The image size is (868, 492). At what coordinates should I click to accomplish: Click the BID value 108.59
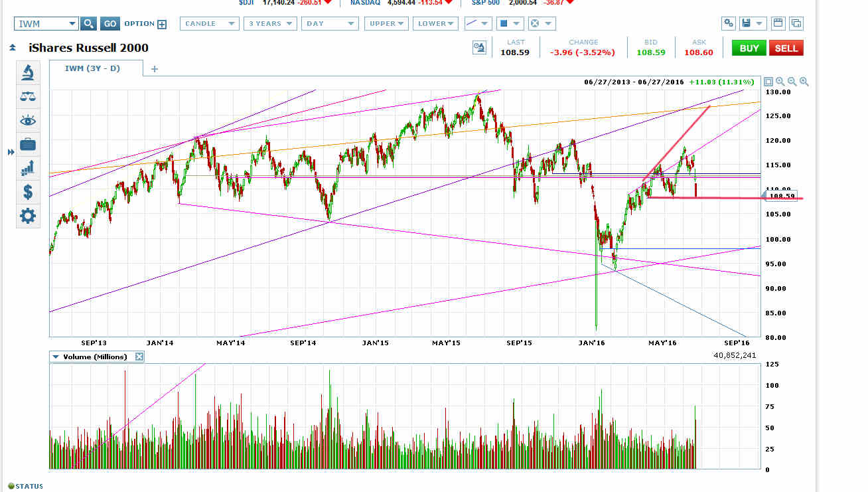pyautogui.click(x=650, y=52)
